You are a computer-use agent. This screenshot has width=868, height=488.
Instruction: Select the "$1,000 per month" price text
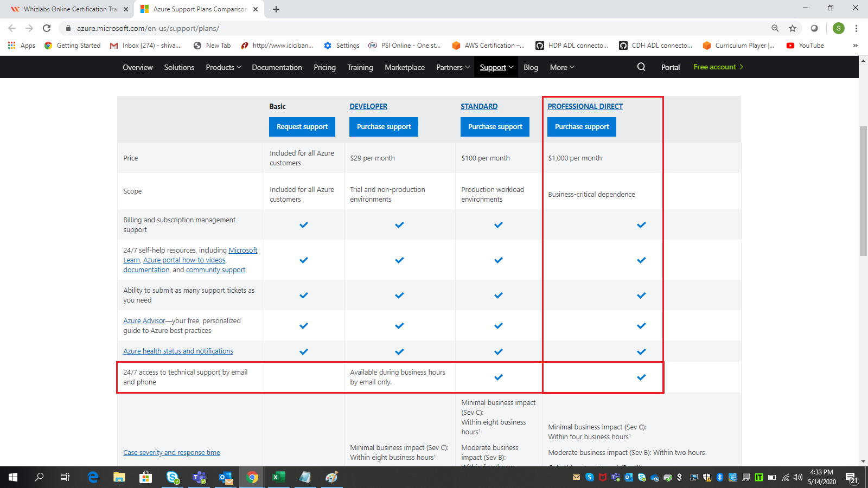575,158
